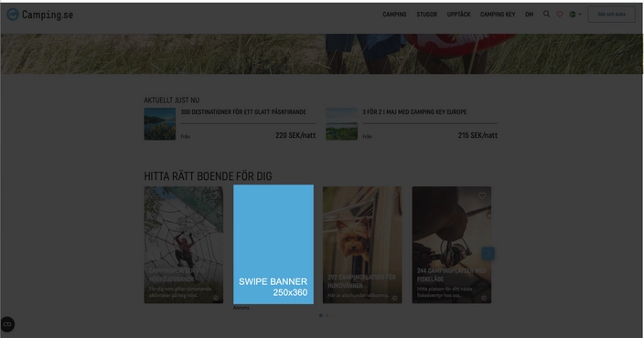Viewport: 644px width, 338px height.
Task: Click the 215 SEK/natt price
Action: click(x=478, y=135)
